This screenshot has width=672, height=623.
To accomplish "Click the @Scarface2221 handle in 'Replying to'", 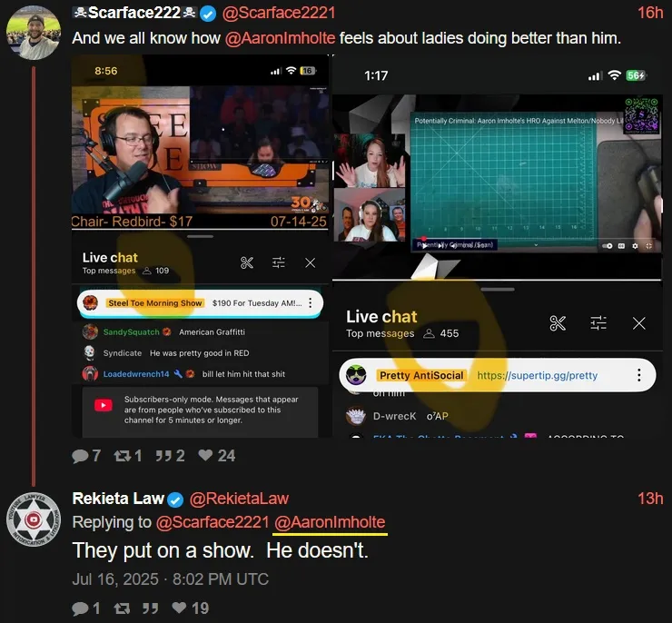I will pyautogui.click(x=212, y=522).
